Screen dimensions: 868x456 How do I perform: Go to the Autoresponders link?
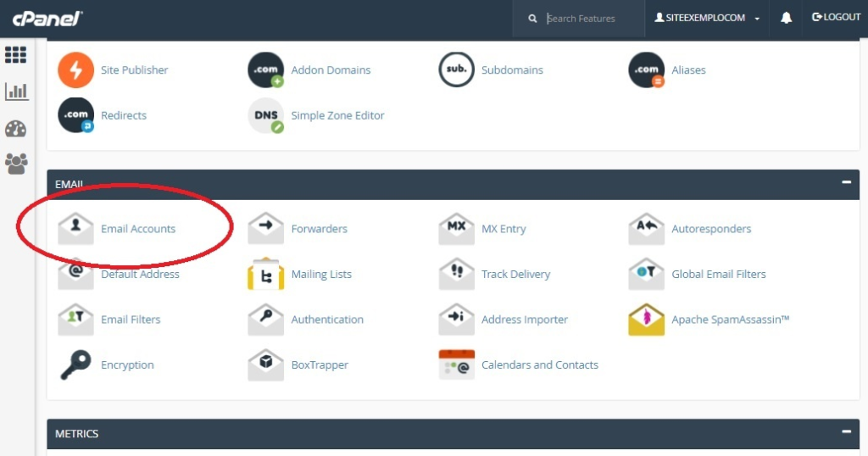711,229
